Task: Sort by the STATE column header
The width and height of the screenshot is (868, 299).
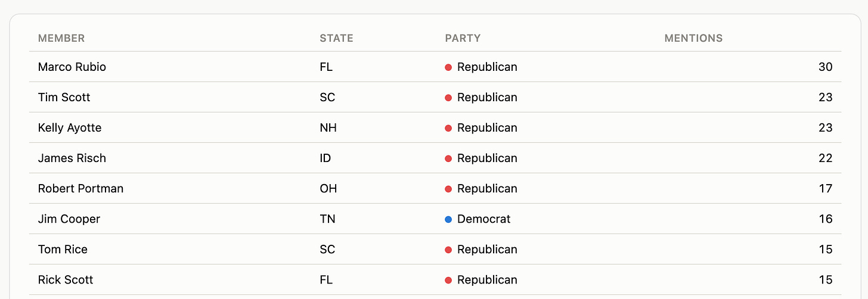Action: click(x=336, y=38)
